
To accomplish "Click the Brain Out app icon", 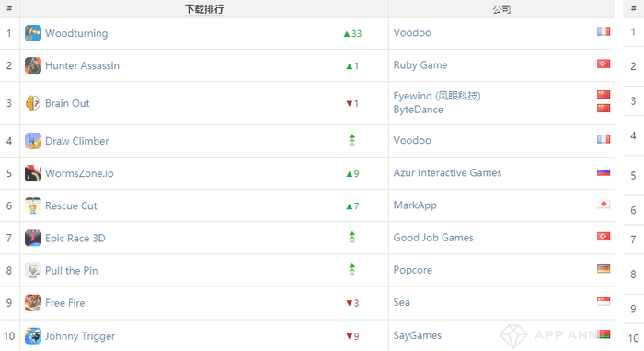I will [x=33, y=103].
